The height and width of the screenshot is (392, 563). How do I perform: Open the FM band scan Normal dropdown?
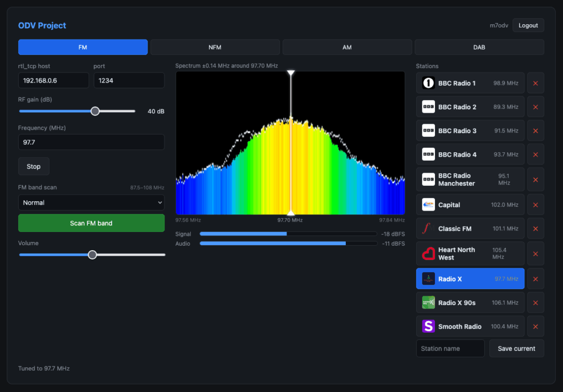91,202
